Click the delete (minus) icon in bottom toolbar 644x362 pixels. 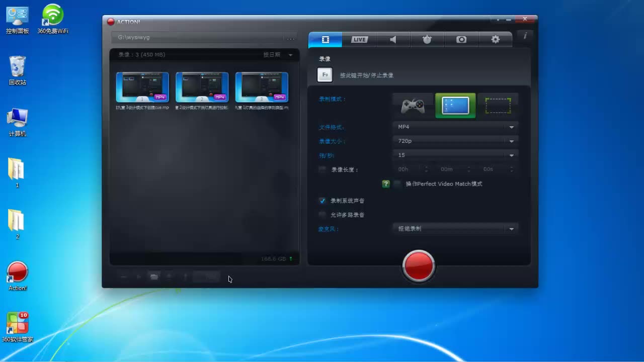pos(124,277)
